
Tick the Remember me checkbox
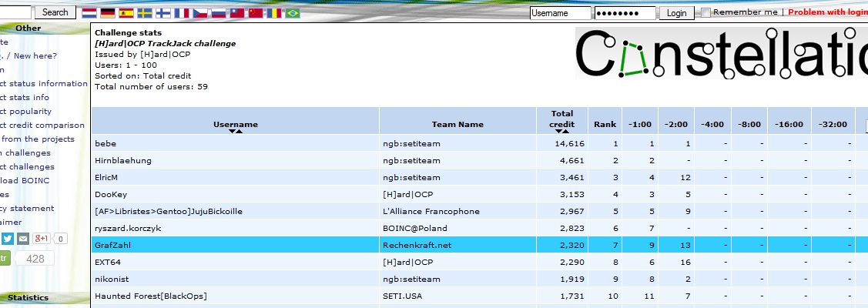tap(705, 12)
